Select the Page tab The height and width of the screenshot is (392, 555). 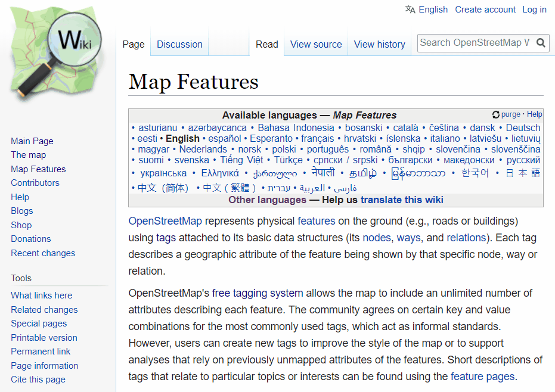[133, 44]
